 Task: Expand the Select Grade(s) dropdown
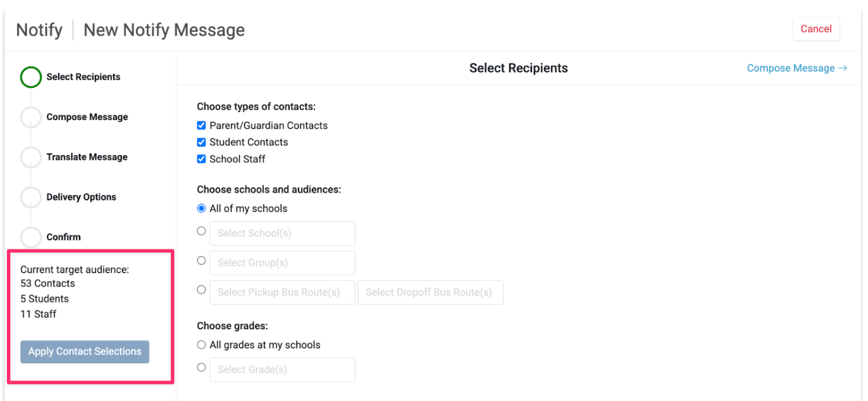coord(282,370)
